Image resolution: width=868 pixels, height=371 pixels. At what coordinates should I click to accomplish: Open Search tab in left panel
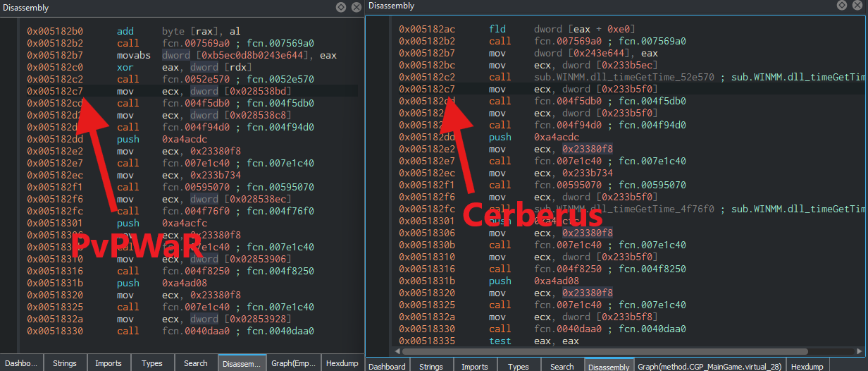coord(196,363)
